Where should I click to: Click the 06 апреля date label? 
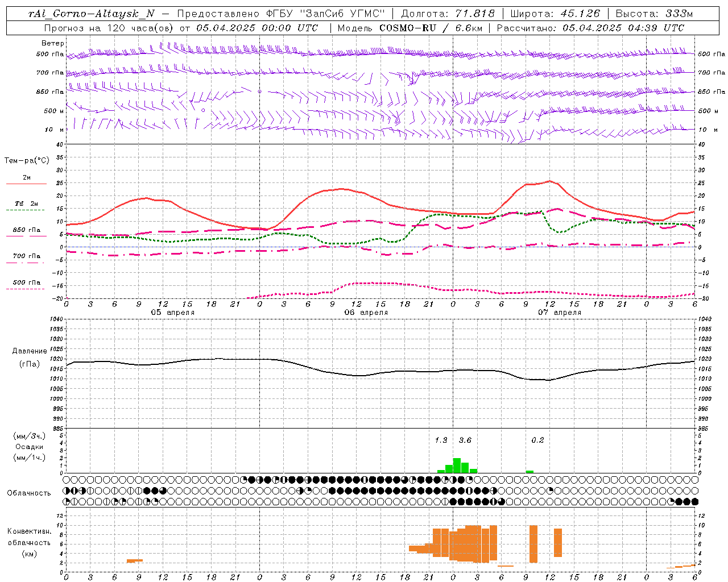[x=366, y=313]
